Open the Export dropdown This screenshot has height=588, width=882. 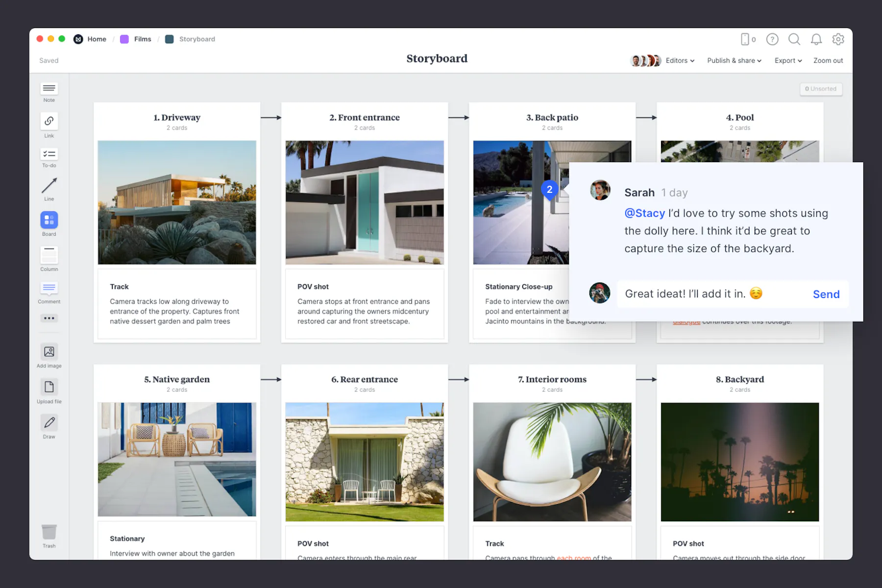[x=787, y=60]
